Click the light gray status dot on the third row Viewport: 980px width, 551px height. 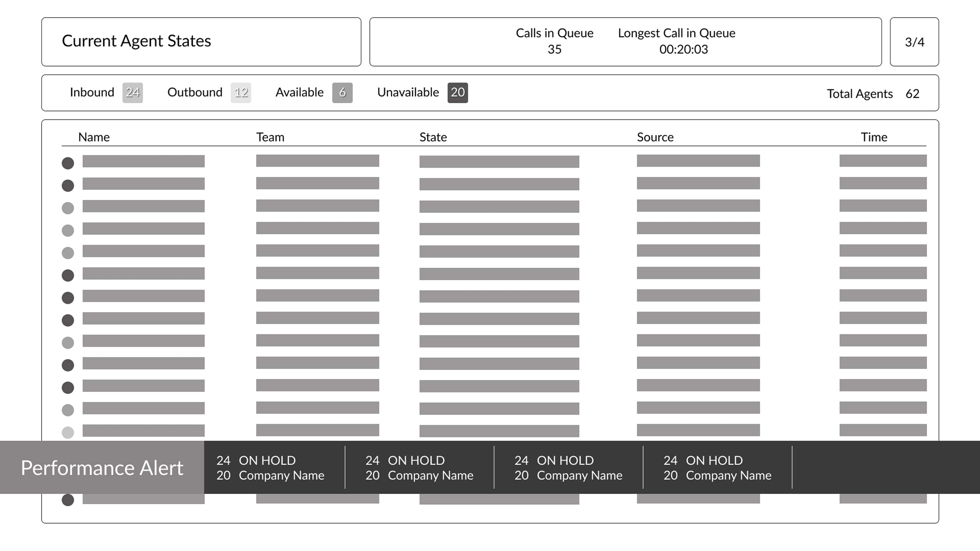point(68,208)
